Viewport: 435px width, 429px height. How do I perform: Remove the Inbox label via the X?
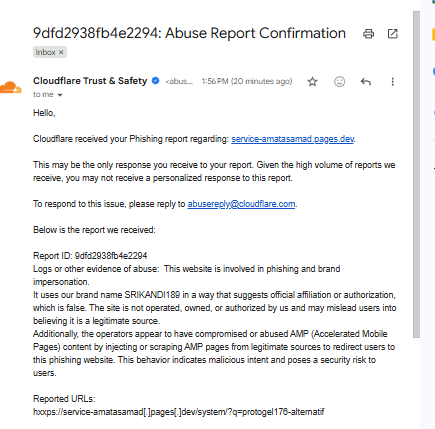(61, 52)
